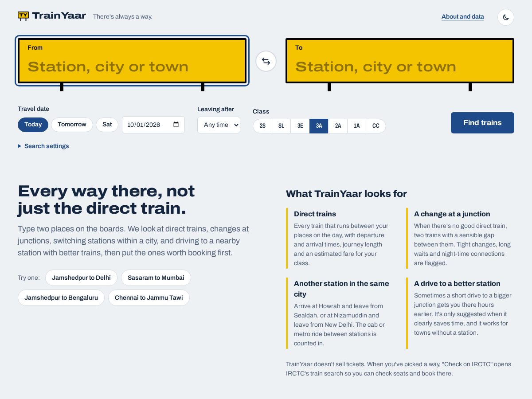Choose 1A class
Viewport: 532px width, 399px height.
pyautogui.click(x=356, y=126)
